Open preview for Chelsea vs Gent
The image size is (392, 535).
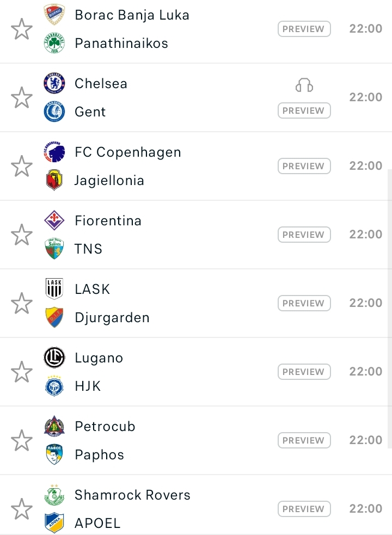click(304, 110)
